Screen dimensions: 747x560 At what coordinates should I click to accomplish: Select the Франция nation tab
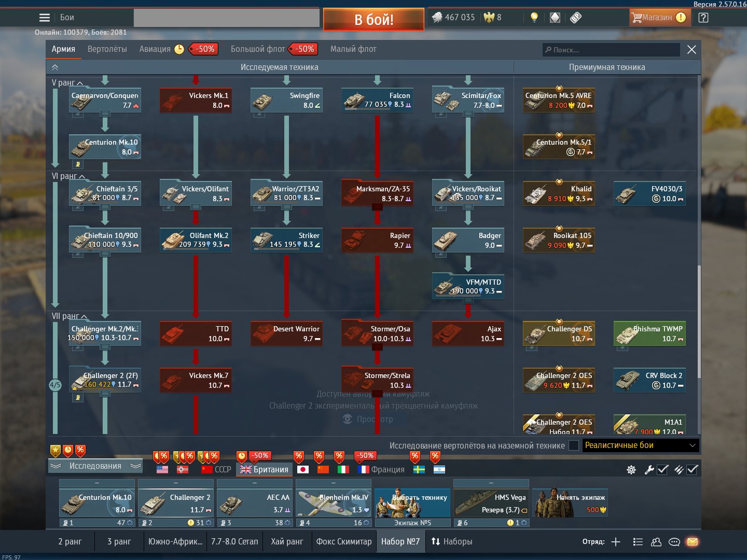[381, 469]
